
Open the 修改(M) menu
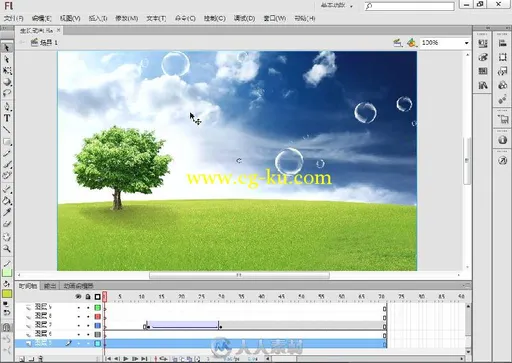coord(127,18)
